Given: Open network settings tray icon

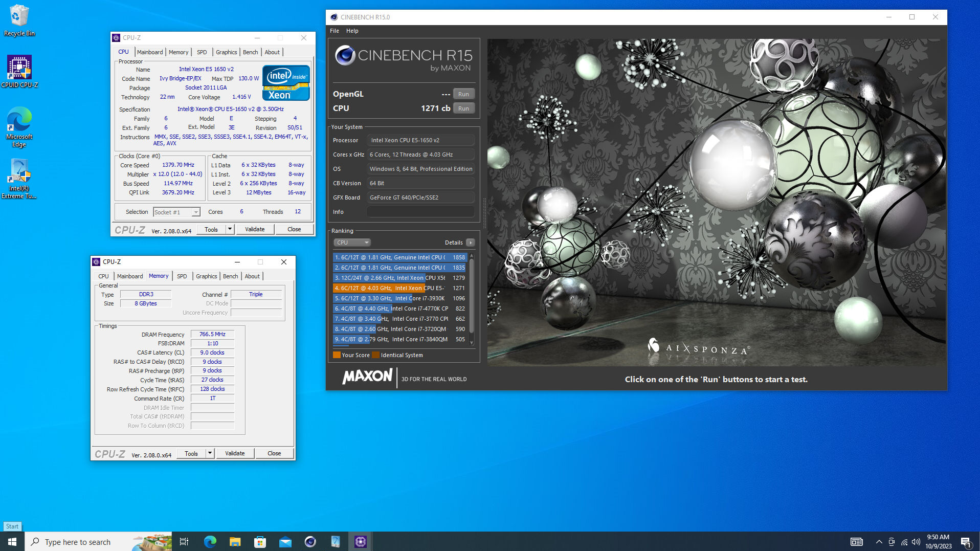Looking at the screenshot, I should [904, 542].
